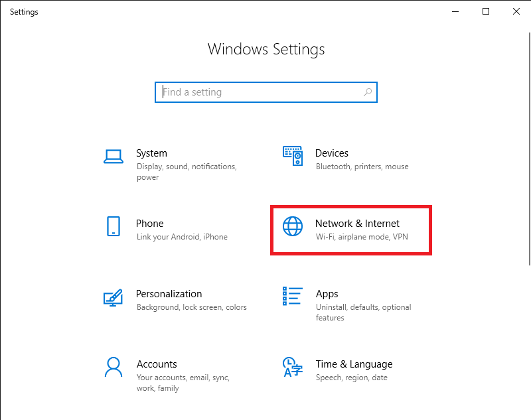Open the Devices keyboard and speaker icon

pyautogui.click(x=293, y=156)
